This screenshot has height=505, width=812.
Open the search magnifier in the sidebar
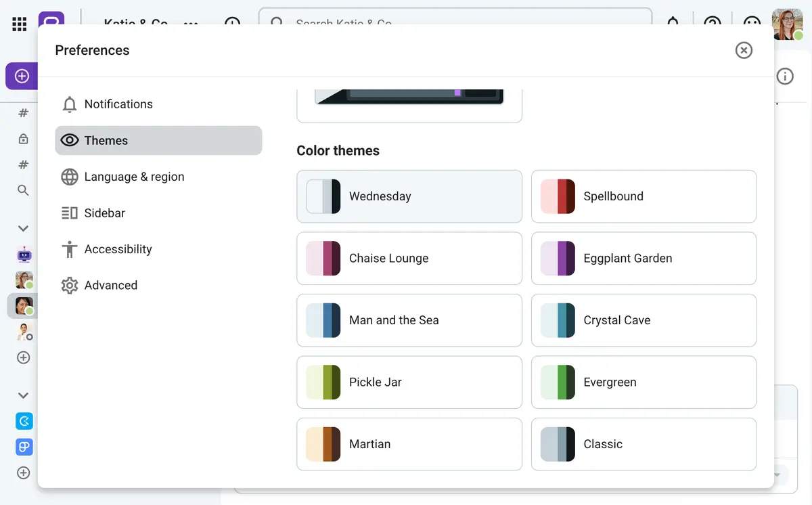(x=22, y=190)
